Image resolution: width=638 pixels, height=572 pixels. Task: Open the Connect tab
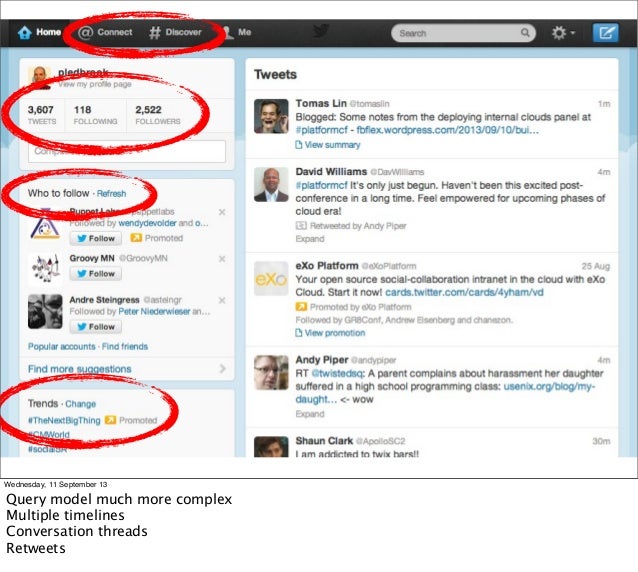[x=105, y=32]
